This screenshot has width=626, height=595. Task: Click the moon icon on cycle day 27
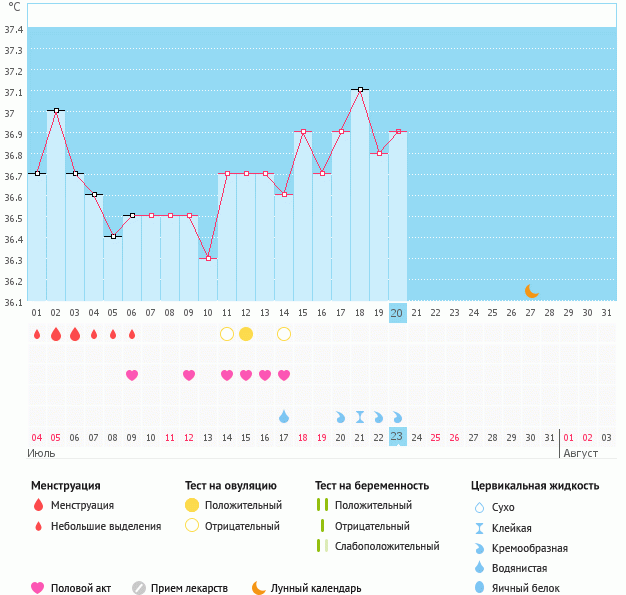[532, 291]
